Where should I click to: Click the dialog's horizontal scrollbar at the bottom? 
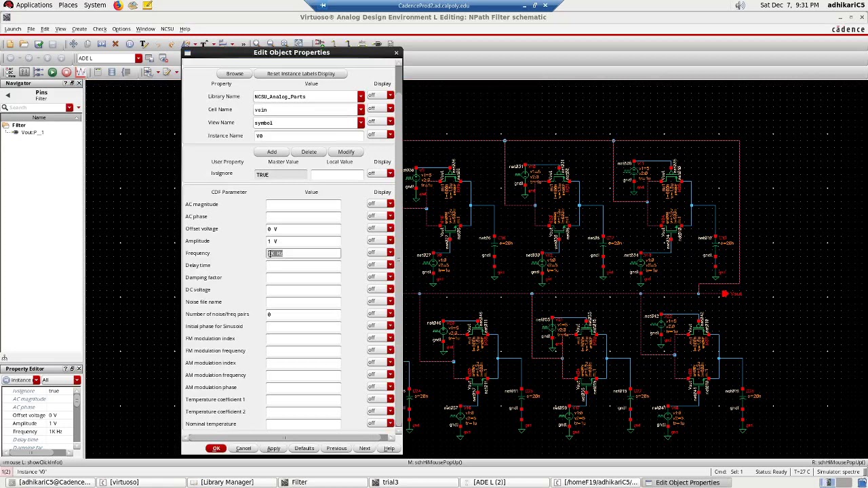pos(288,438)
